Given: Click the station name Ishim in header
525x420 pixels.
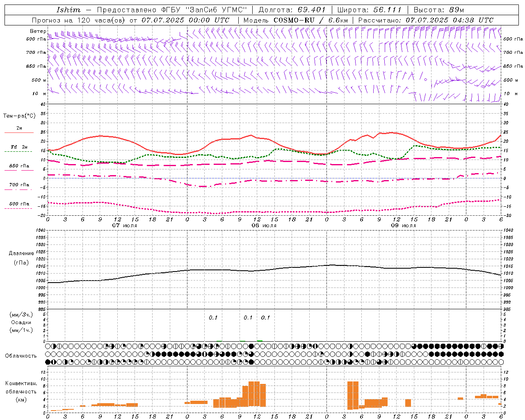Looking at the screenshot, I should coord(68,10).
